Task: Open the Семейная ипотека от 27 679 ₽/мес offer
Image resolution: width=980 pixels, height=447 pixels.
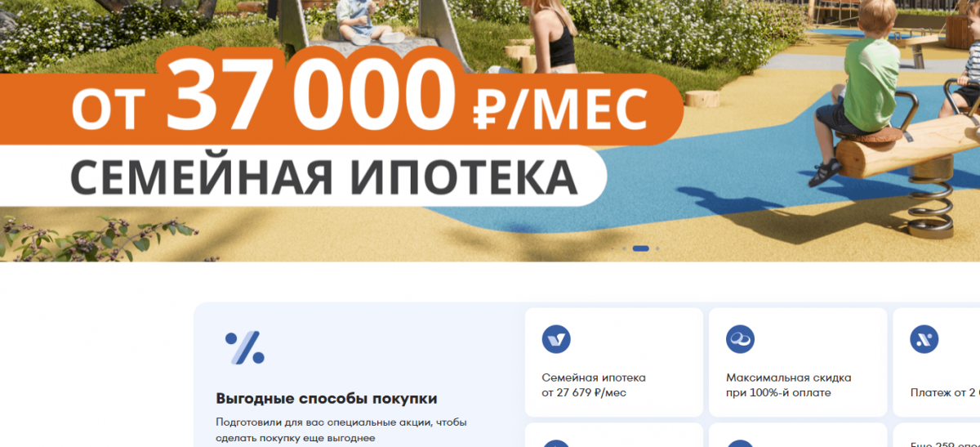Action: pos(614,362)
